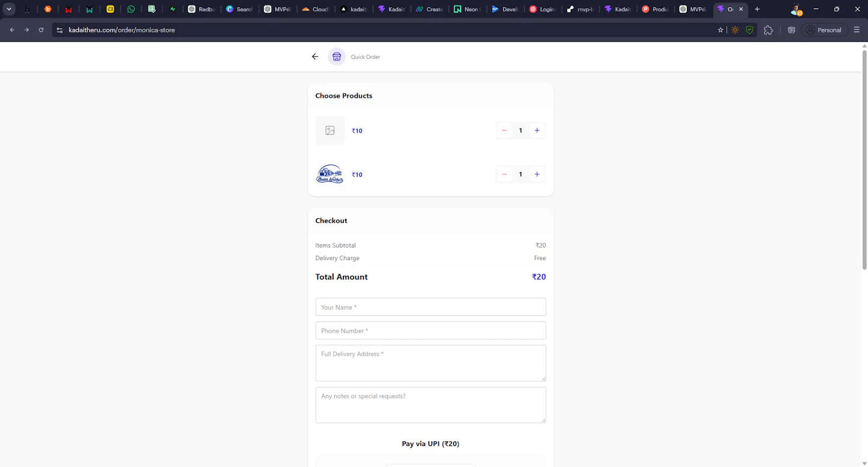Click the browser back button

(12, 30)
